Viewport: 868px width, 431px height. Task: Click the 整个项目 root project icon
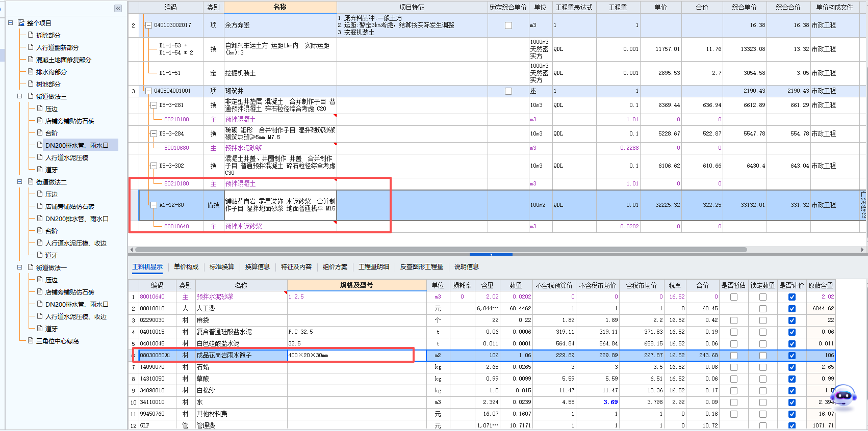tap(21, 23)
